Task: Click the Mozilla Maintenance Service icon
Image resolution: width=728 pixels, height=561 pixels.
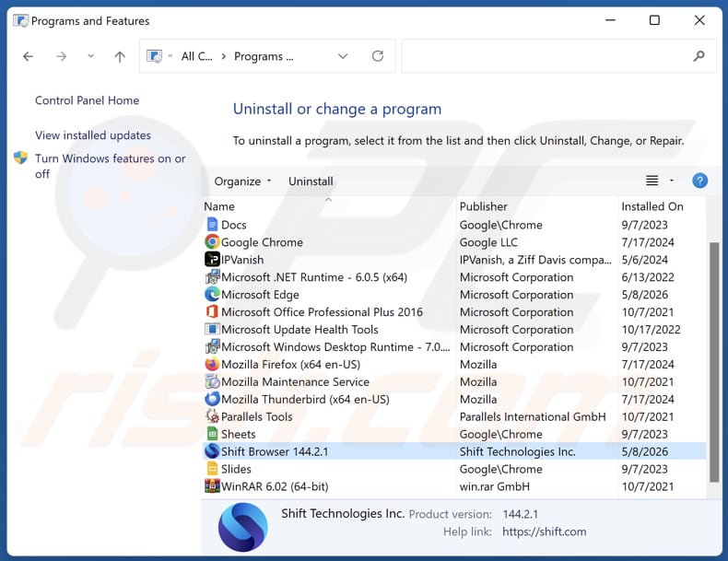Action: click(212, 381)
